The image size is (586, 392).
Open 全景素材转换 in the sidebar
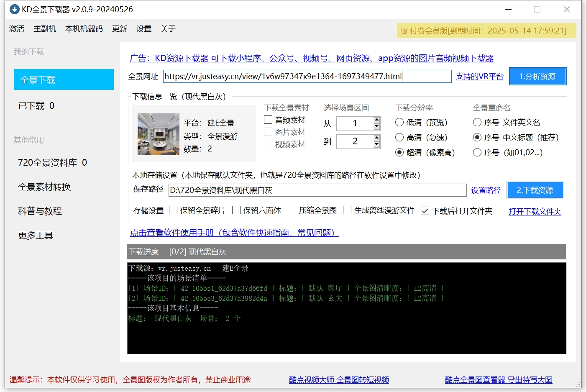point(44,187)
